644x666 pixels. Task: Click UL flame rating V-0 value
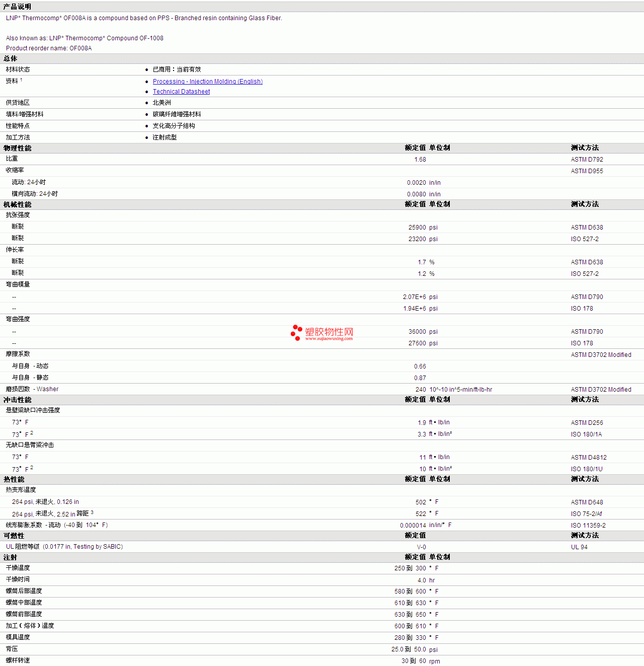click(421, 547)
